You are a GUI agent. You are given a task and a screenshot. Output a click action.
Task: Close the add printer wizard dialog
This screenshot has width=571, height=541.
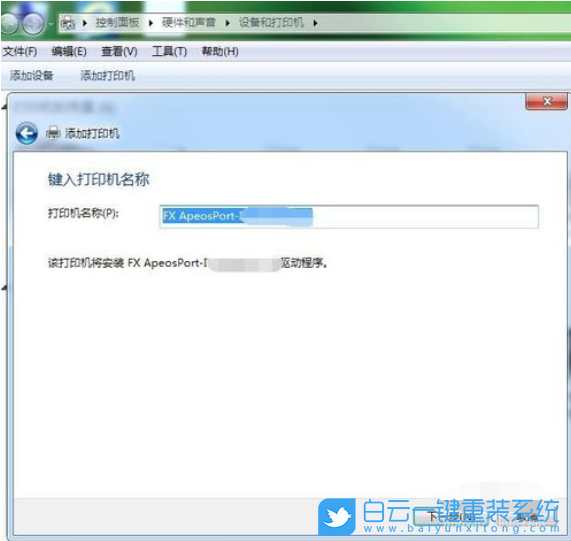coord(546,101)
